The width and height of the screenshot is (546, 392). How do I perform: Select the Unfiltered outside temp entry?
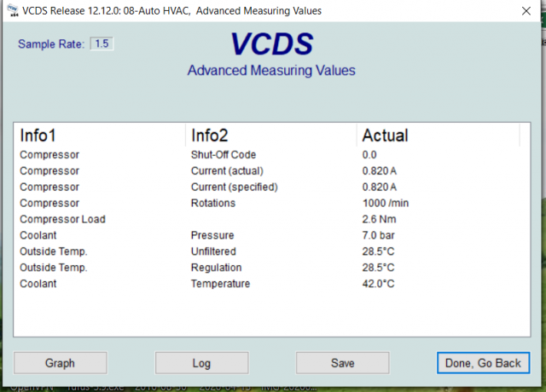(x=213, y=252)
